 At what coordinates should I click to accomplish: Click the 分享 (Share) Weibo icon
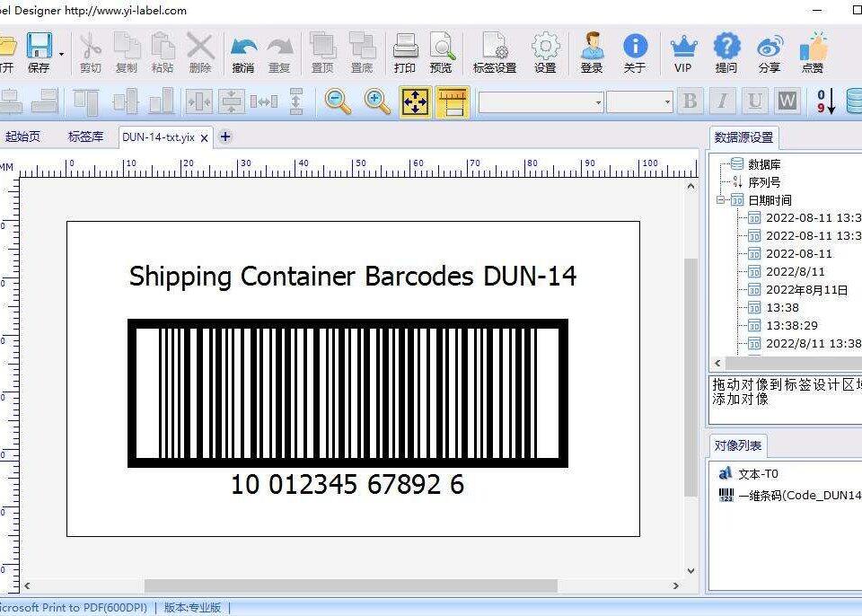[x=770, y=48]
